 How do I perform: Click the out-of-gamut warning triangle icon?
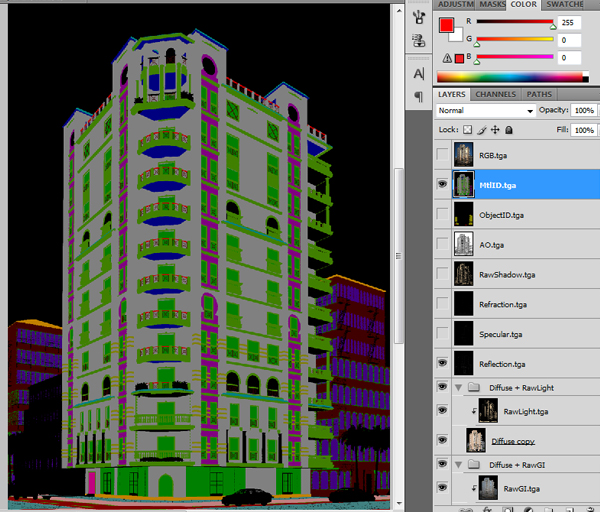pos(445,58)
